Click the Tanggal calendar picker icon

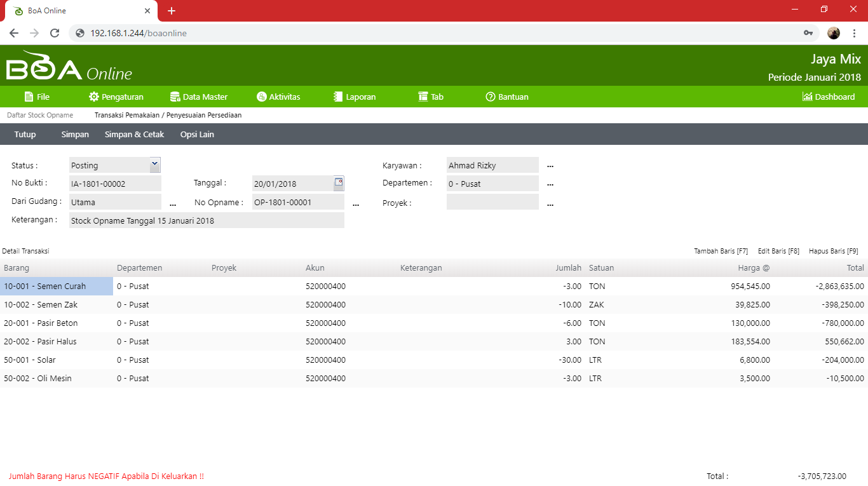point(339,183)
